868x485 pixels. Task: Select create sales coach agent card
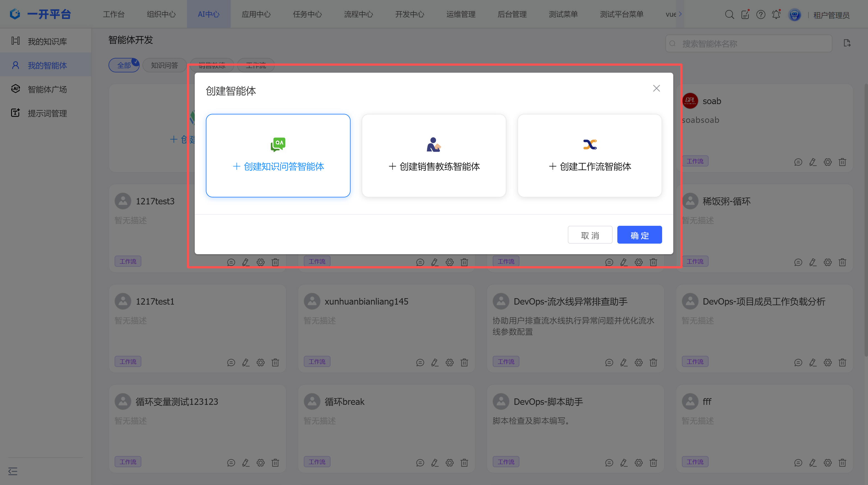point(434,155)
